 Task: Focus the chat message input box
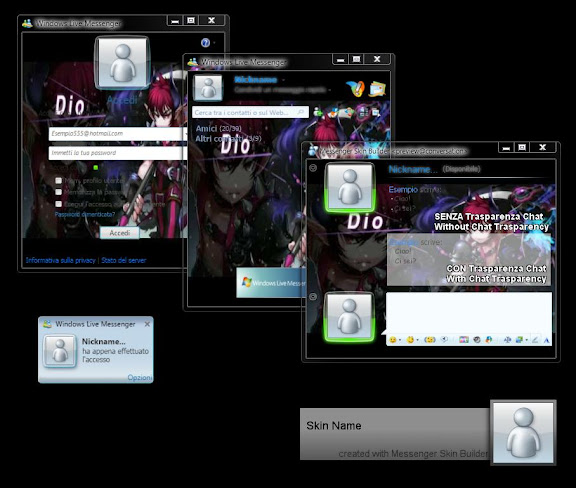[469, 313]
